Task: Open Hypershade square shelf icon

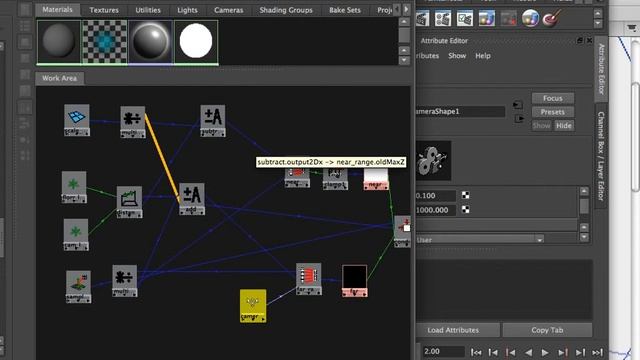Action: pos(487,18)
